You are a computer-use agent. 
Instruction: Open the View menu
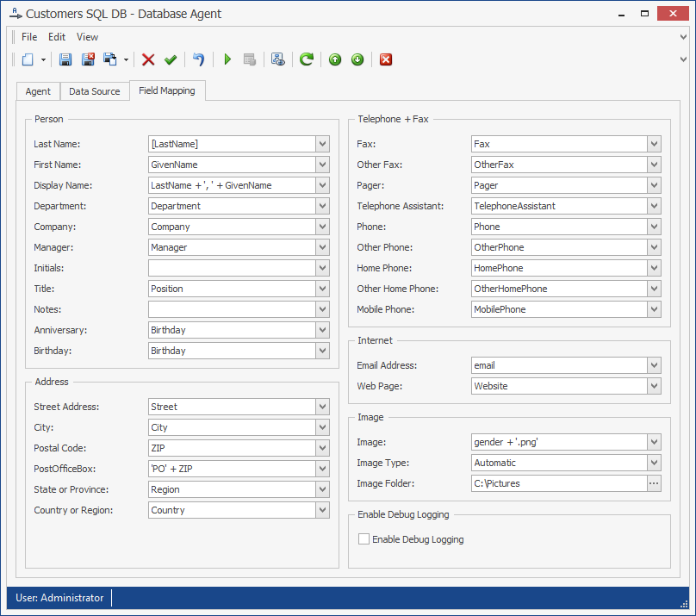click(88, 37)
